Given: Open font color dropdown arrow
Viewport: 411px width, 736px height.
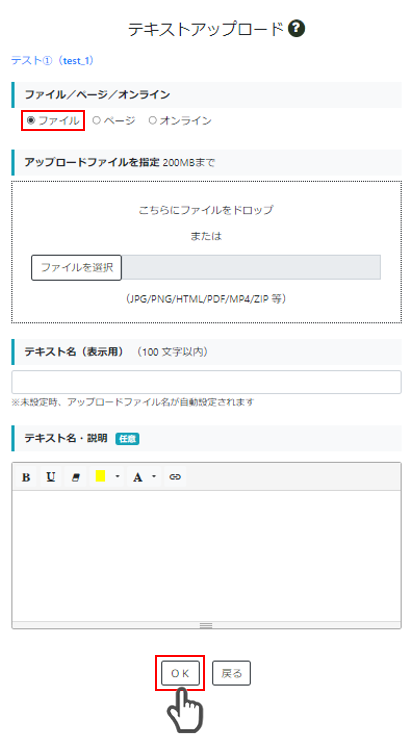Looking at the screenshot, I should click(x=154, y=477).
